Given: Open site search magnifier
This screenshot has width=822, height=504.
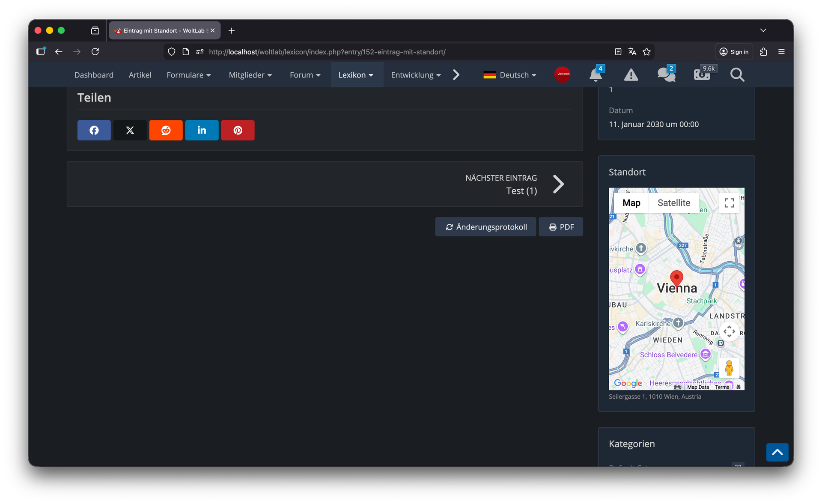Looking at the screenshot, I should pos(737,75).
